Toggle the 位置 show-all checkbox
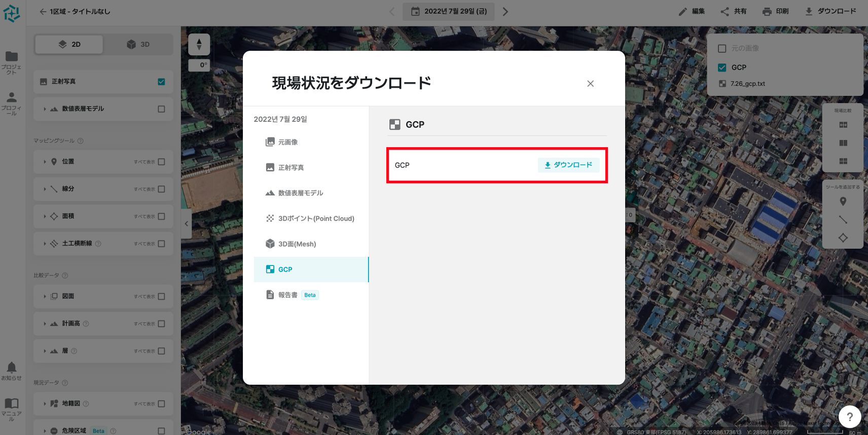Image resolution: width=868 pixels, height=435 pixels. (x=161, y=162)
